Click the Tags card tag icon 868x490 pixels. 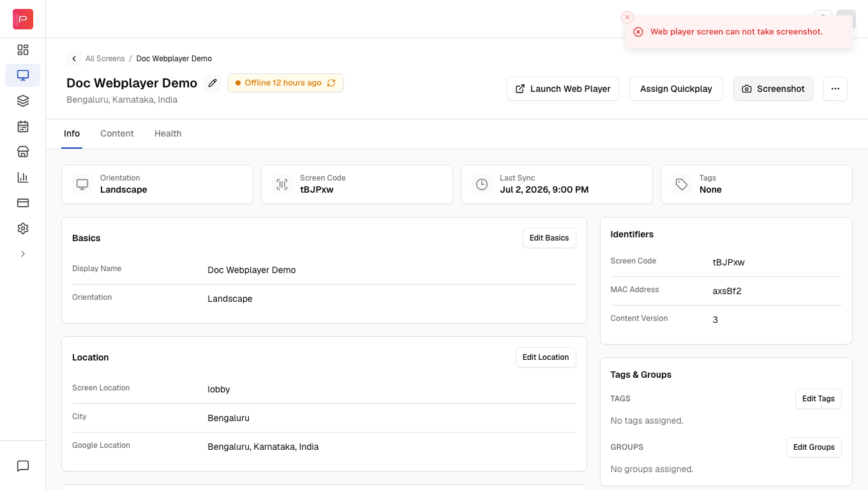point(682,184)
